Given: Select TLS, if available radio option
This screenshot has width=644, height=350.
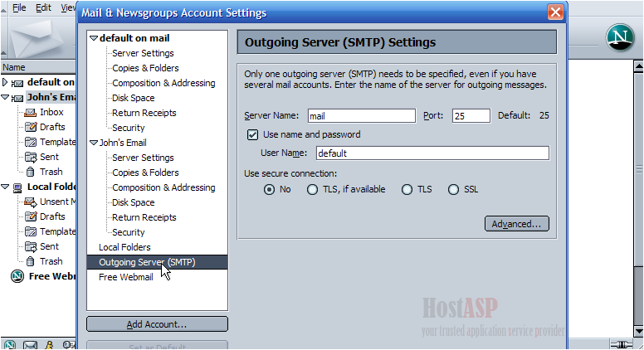Looking at the screenshot, I should click(x=312, y=190).
